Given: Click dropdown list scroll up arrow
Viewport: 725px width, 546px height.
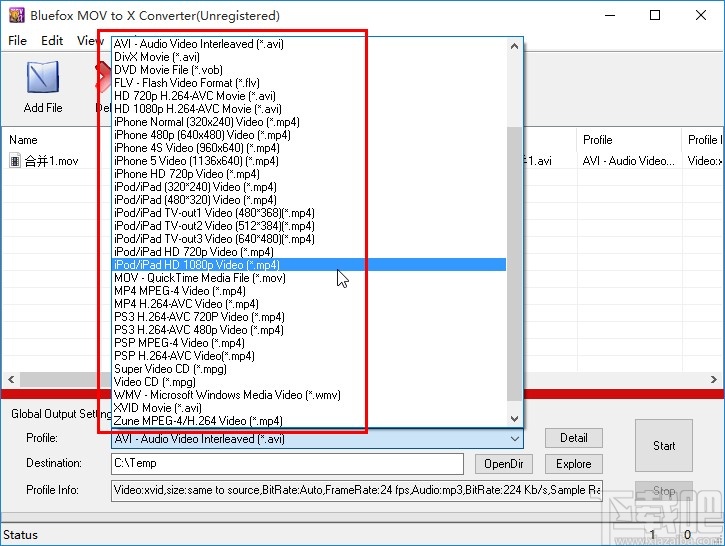Looking at the screenshot, I should 514,46.
